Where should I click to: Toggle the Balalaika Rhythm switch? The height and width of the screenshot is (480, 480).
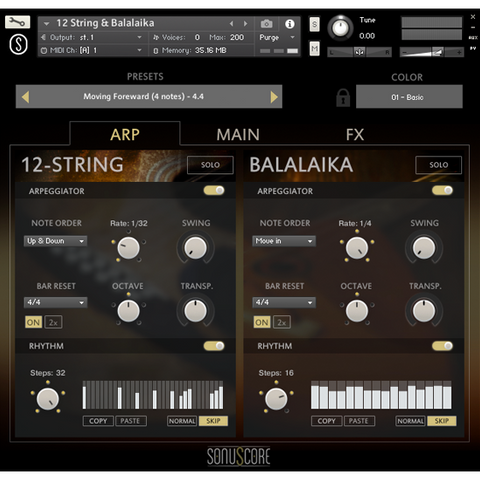442,346
